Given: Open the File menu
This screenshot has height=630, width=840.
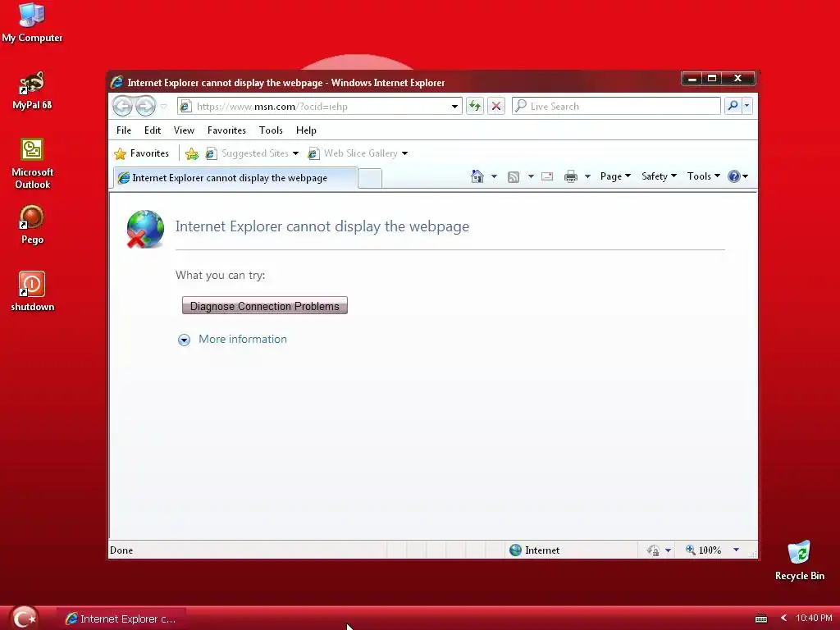Looking at the screenshot, I should click(x=124, y=130).
